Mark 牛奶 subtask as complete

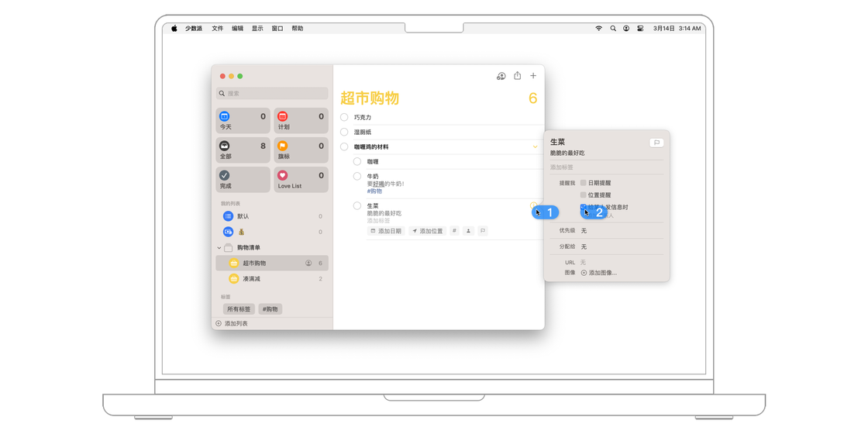coord(357,176)
